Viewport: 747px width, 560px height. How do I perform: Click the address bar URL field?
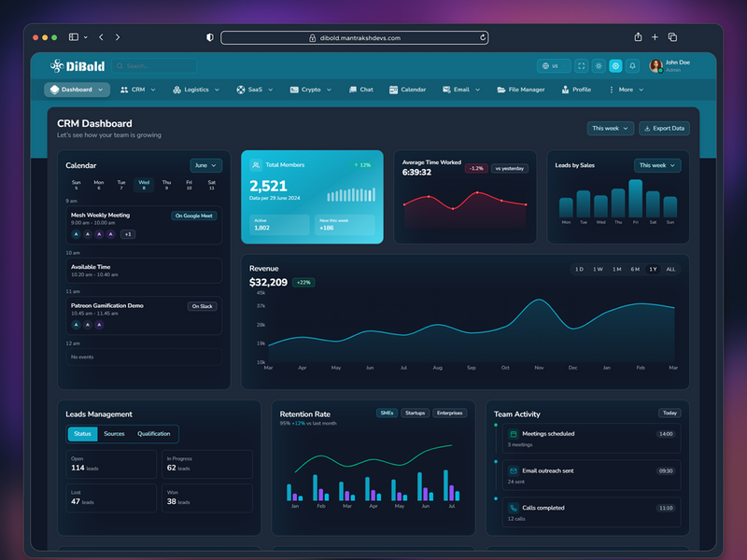pyautogui.click(x=355, y=37)
